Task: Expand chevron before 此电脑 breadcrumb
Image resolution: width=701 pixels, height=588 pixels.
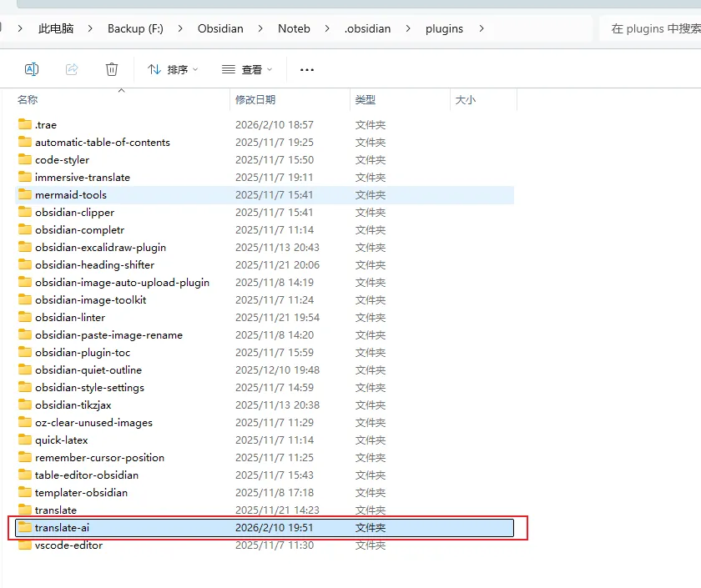Action: (20, 28)
